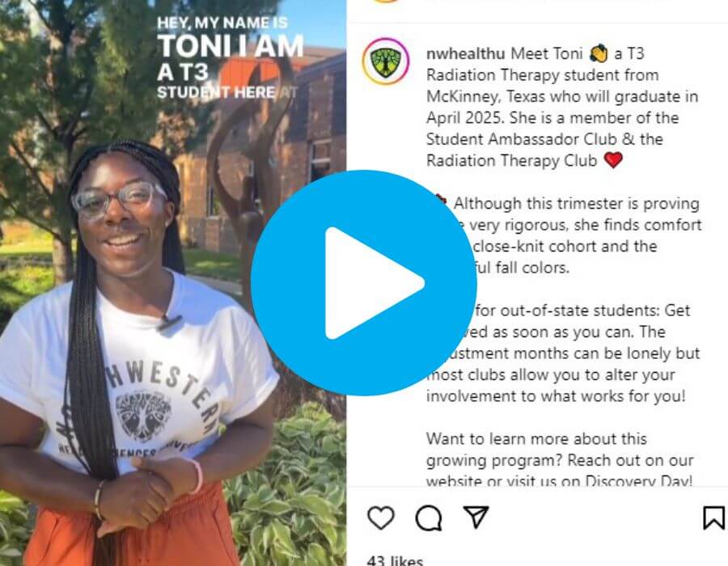Click the 'Radiation Therapy Club' caption text
Image resolution: width=728 pixels, height=566 pixels.
(x=511, y=161)
